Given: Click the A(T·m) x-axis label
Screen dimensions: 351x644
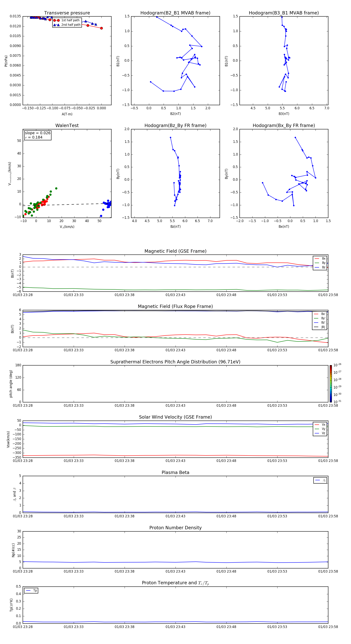Looking at the screenshot, I should [67, 114].
